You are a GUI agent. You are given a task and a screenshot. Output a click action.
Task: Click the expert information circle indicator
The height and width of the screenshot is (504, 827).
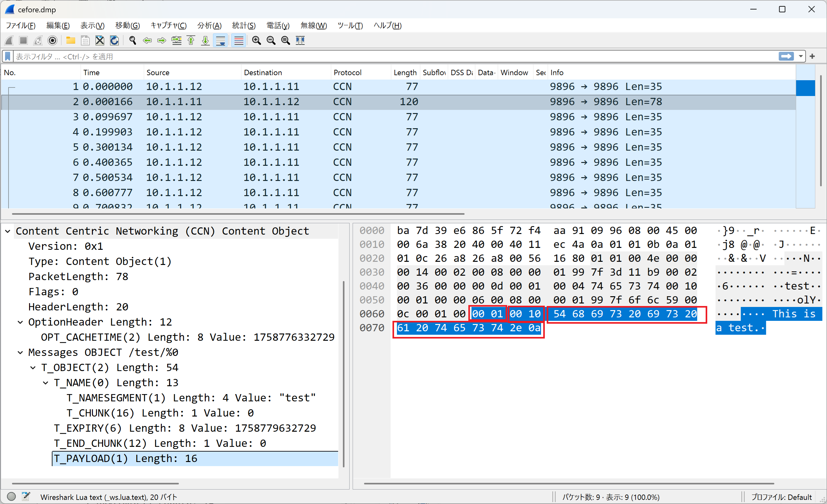tap(11, 497)
